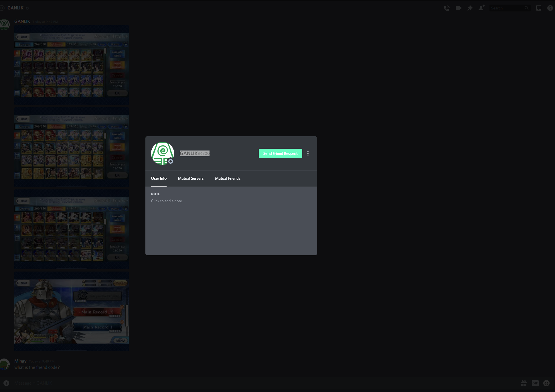The image size is (555, 392).
Task: Open pinned messages
Action: (x=470, y=8)
